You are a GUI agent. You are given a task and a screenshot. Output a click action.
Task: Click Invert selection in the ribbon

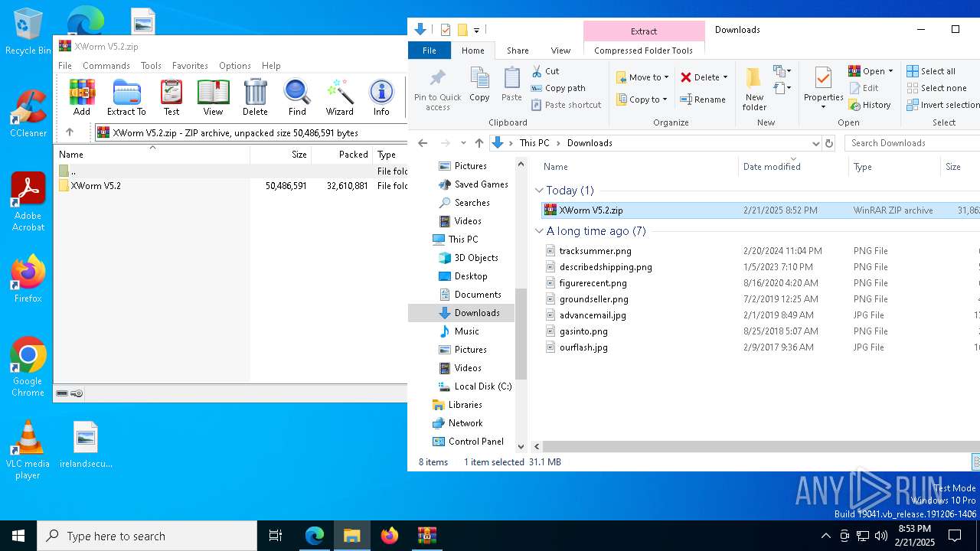(x=943, y=105)
